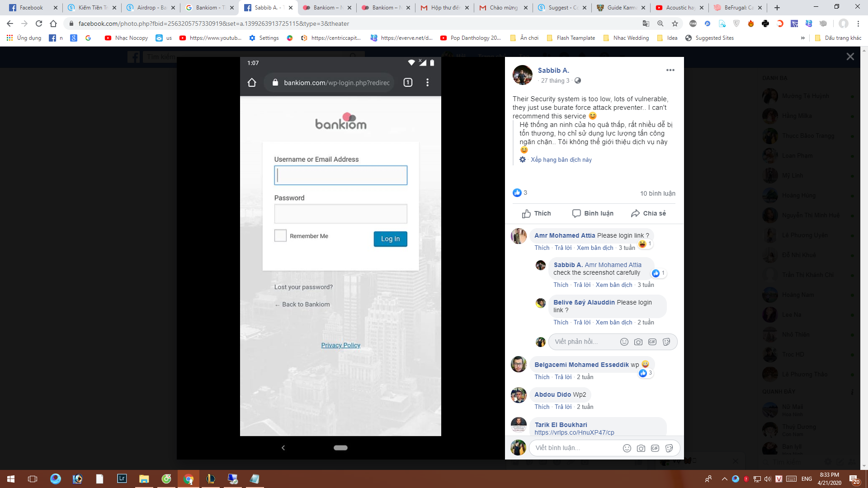The height and width of the screenshot is (488, 868).
Task: Open sticker picker in Viết phản hồi box
Action: (666, 342)
